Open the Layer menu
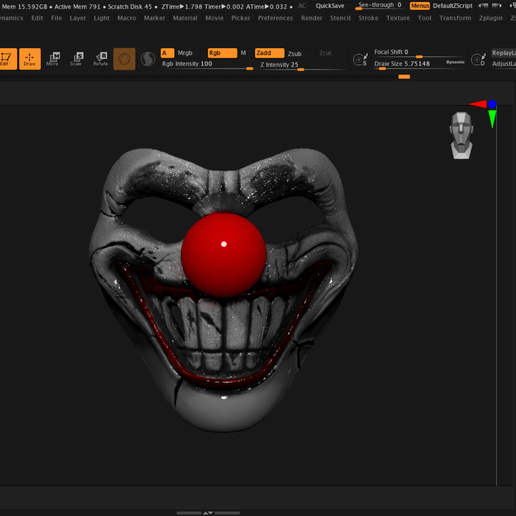The height and width of the screenshot is (516, 516). (x=78, y=18)
